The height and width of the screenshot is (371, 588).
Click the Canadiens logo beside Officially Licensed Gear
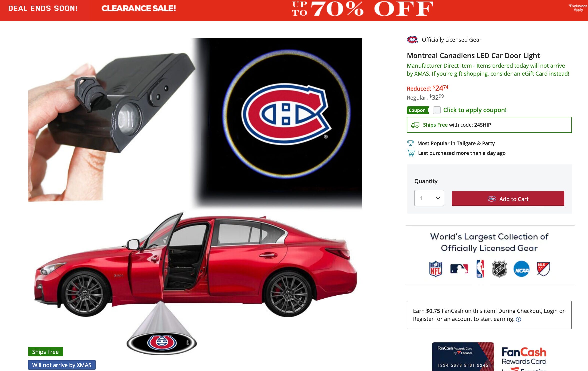[x=412, y=40]
